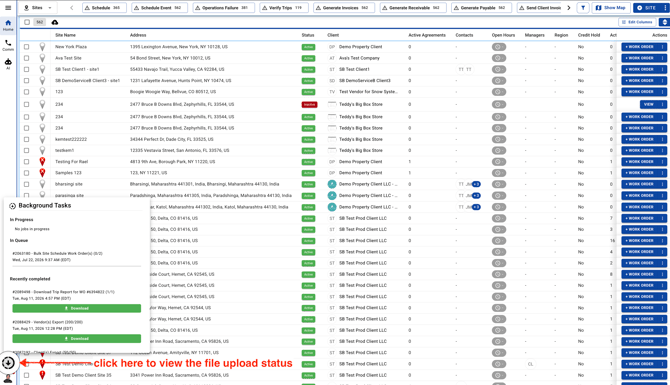This screenshot has height=385, width=670.
Task: Click the cloud download icon above the table
Action: pos(55,22)
